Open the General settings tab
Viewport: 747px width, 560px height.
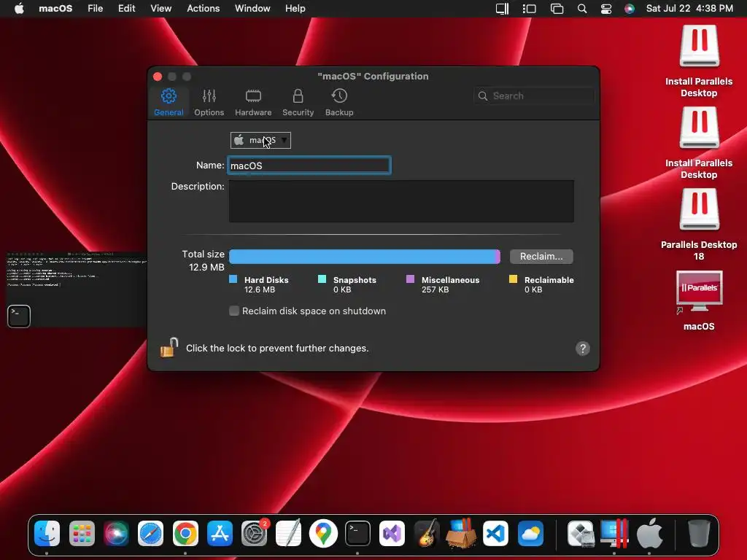(169, 102)
